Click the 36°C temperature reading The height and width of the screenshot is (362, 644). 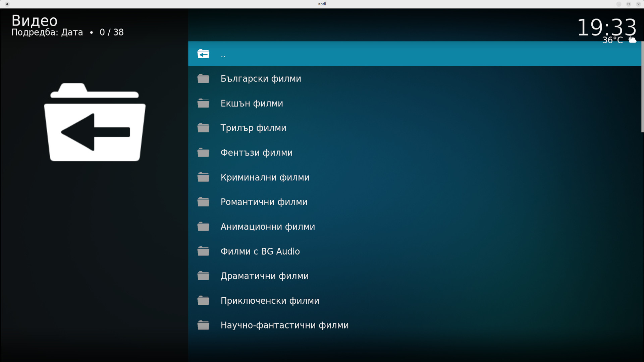[x=612, y=40]
